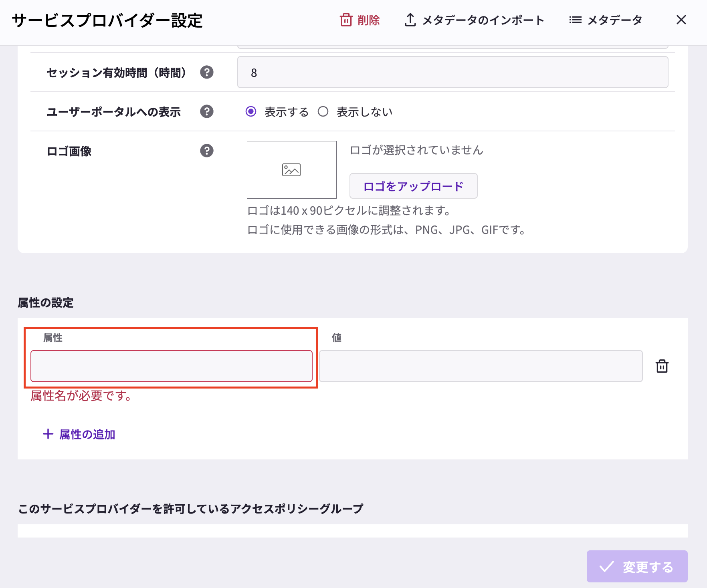Click メタデータのインポート in the header
Screen dimensions: 707x588
click(x=482, y=20)
